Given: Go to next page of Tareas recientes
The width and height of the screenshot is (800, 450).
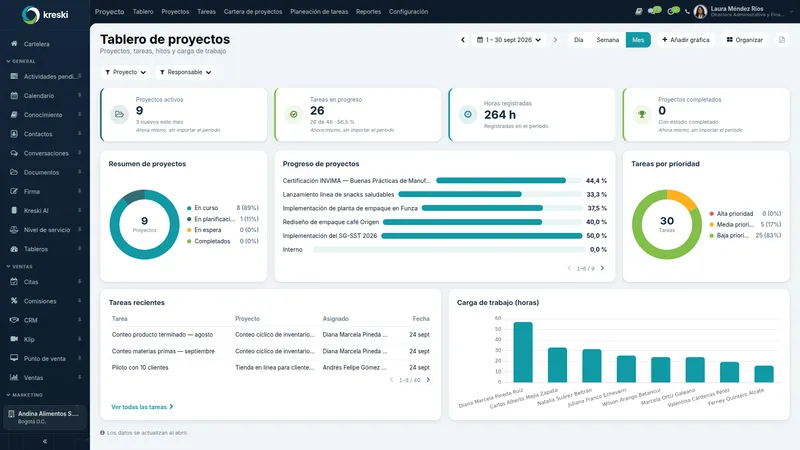Looking at the screenshot, I should click(x=428, y=380).
